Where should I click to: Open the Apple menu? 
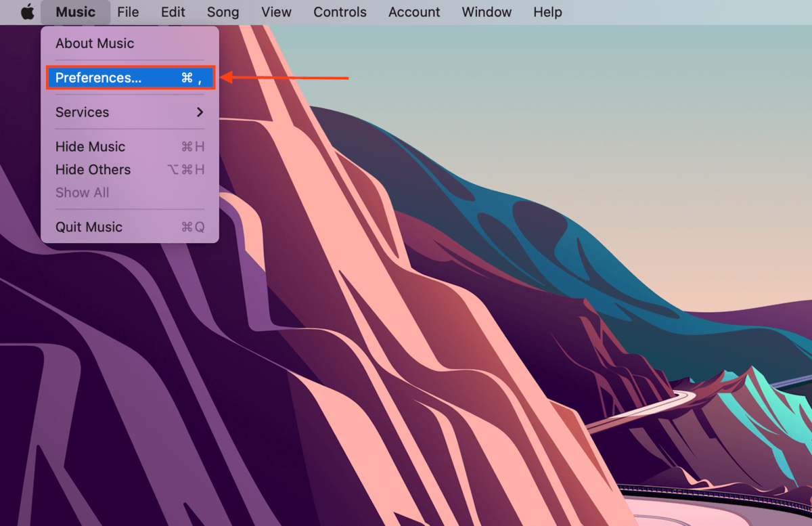tap(27, 12)
